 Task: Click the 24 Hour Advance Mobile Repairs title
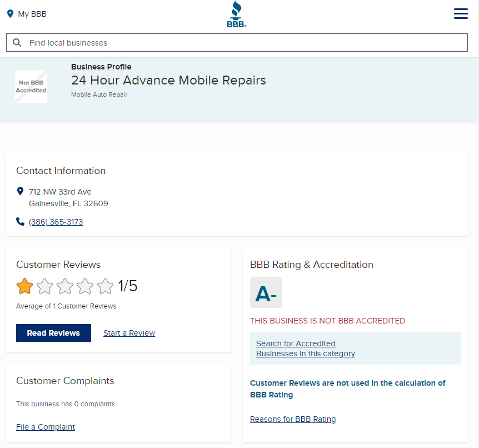[168, 81]
